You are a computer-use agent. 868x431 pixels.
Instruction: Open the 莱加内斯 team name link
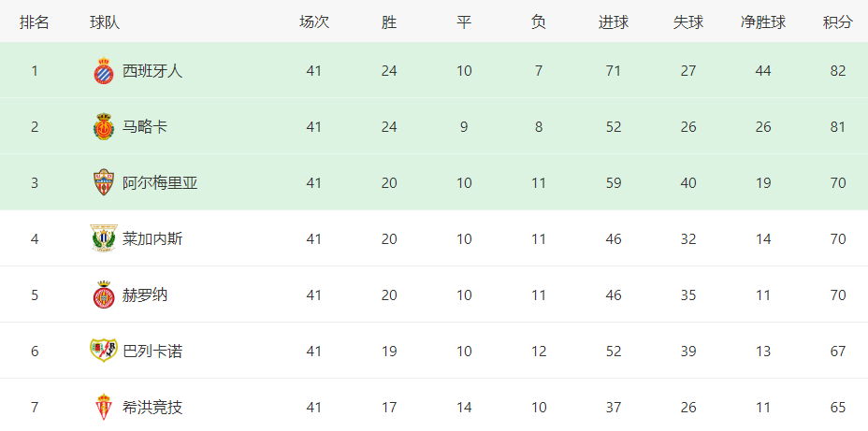(x=152, y=239)
